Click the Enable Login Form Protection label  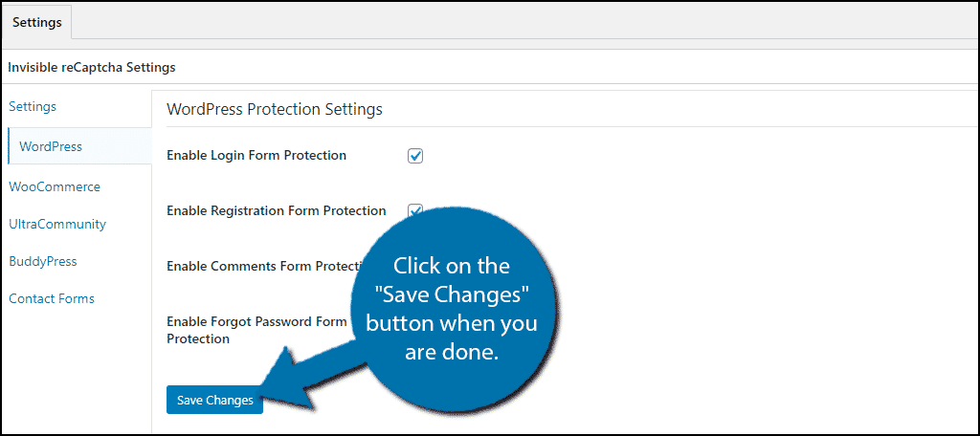coord(256,155)
